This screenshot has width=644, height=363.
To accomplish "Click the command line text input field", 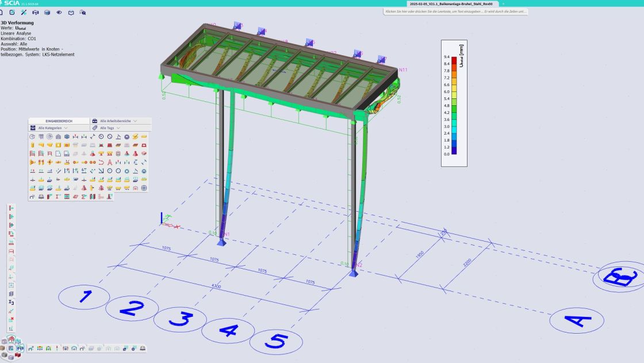I will (455, 12).
